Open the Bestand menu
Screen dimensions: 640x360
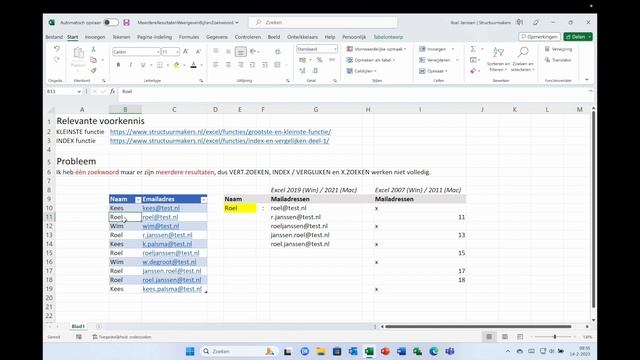[54, 37]
